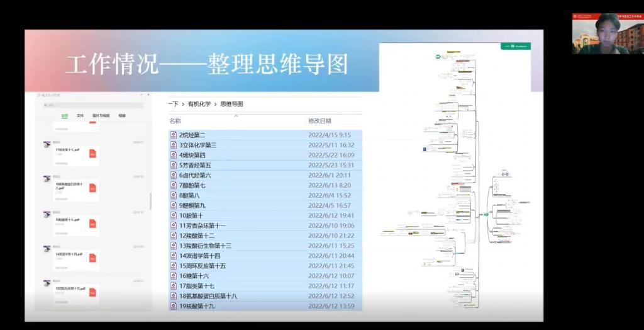
Task: Click the date 2022/6/1 20:11
Action: click(x=330, y=175)
